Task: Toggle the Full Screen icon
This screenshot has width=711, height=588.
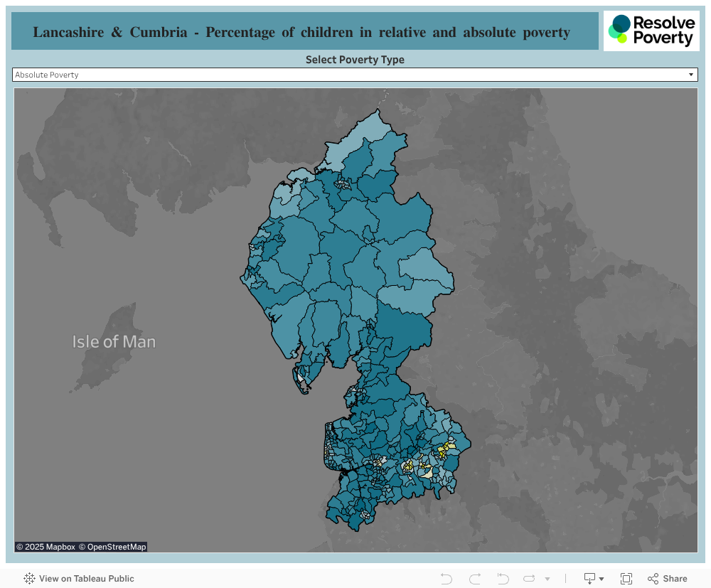Action: (x=626, y=579)
